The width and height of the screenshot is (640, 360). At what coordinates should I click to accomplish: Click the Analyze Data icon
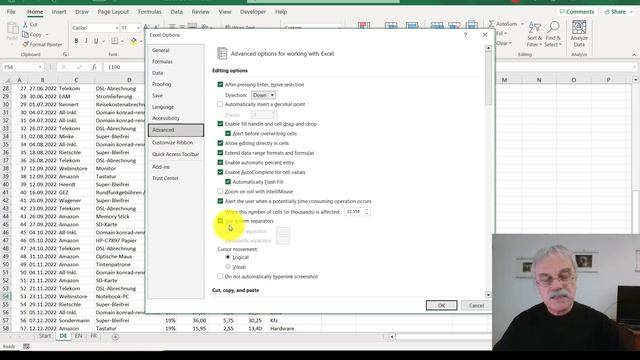(579, 28)
